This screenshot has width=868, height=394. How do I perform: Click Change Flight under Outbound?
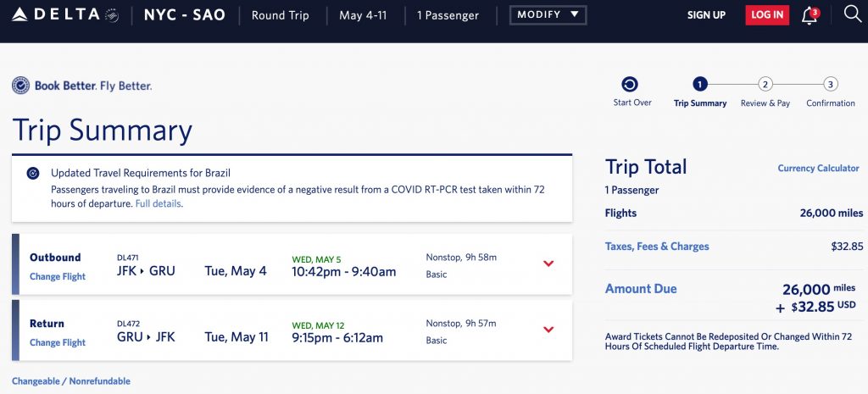[x=58, y=276]
